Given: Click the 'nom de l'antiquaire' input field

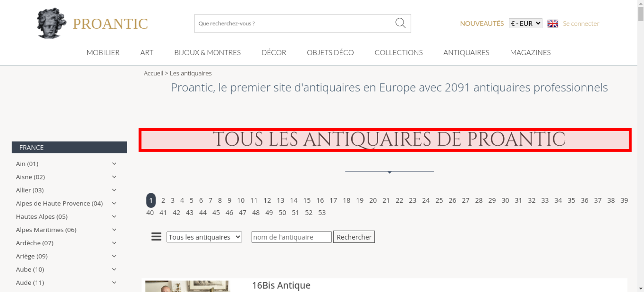Looking at the screenshot, I should point(291,237).
